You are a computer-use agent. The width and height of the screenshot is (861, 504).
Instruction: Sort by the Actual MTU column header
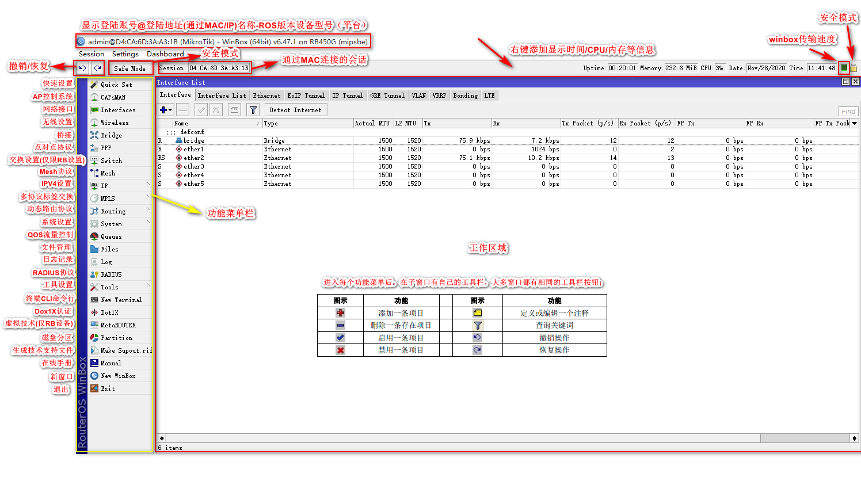point(373,123)
